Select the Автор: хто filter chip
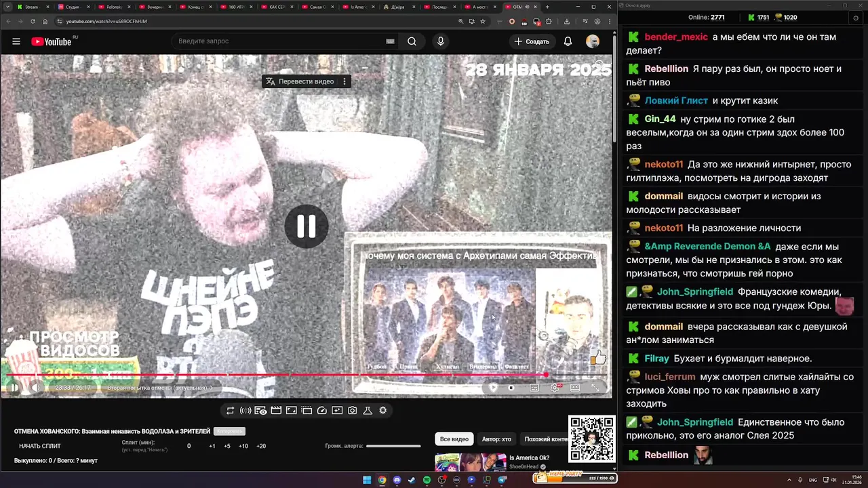The image size is (868, 488). [x=496, y=439]
